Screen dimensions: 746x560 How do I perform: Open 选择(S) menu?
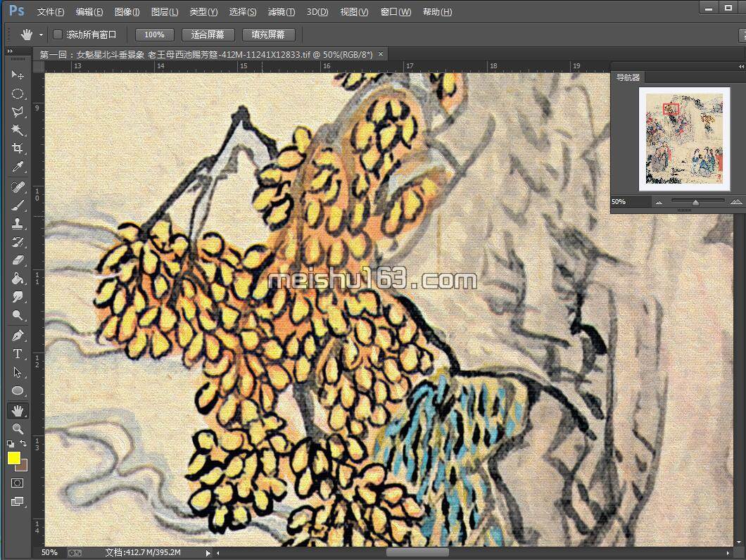point(243,11)
